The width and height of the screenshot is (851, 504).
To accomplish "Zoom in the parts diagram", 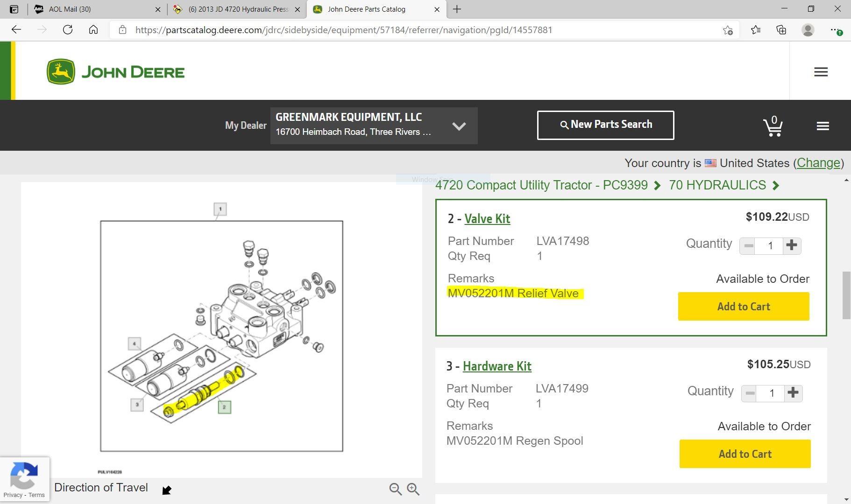I will coord(413,489).
